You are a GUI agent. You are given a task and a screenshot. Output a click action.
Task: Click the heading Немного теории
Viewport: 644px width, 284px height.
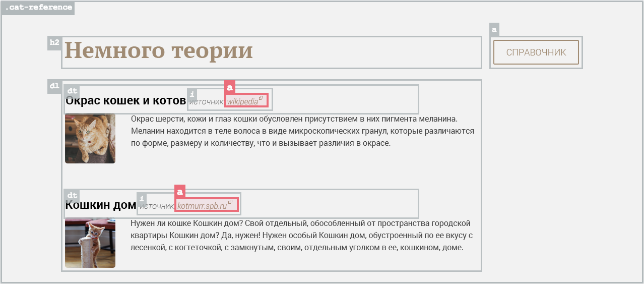[x=159, y=51]
